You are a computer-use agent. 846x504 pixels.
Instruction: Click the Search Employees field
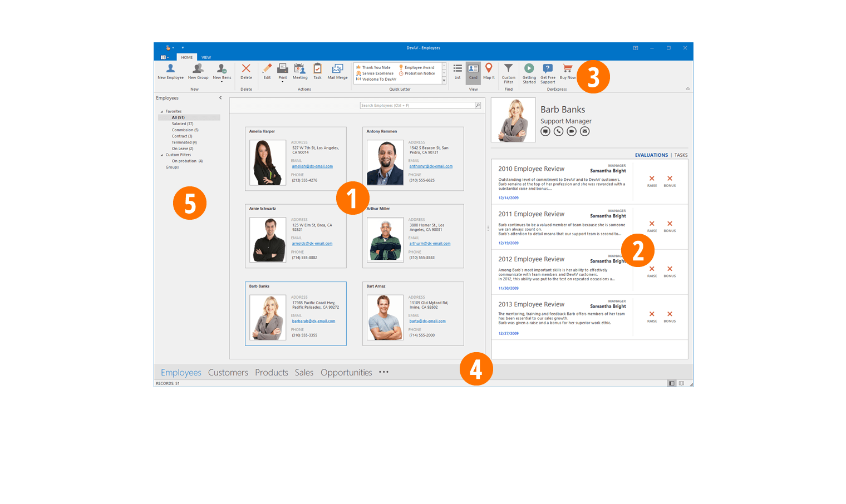(417, 105)
